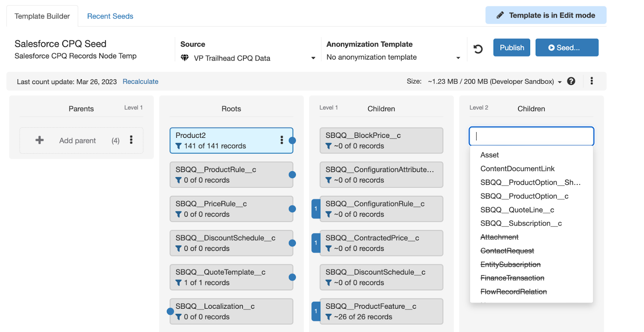
Task: Switch to Recent Seeds tab
Action: click(110, 16)
